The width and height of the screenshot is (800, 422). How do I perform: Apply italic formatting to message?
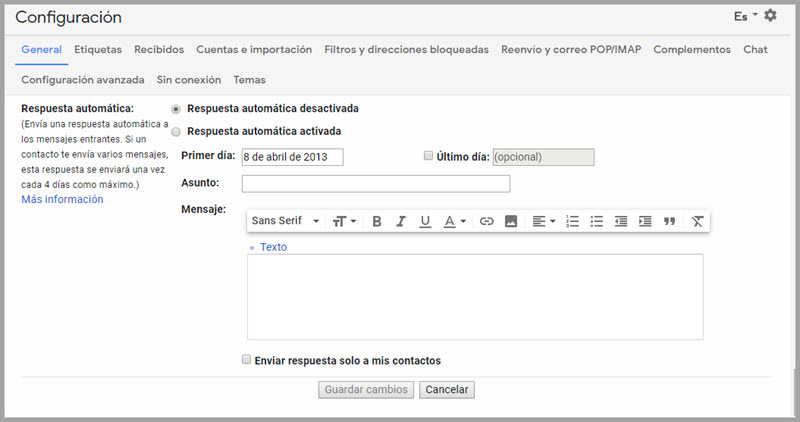[x=401, y=221]
